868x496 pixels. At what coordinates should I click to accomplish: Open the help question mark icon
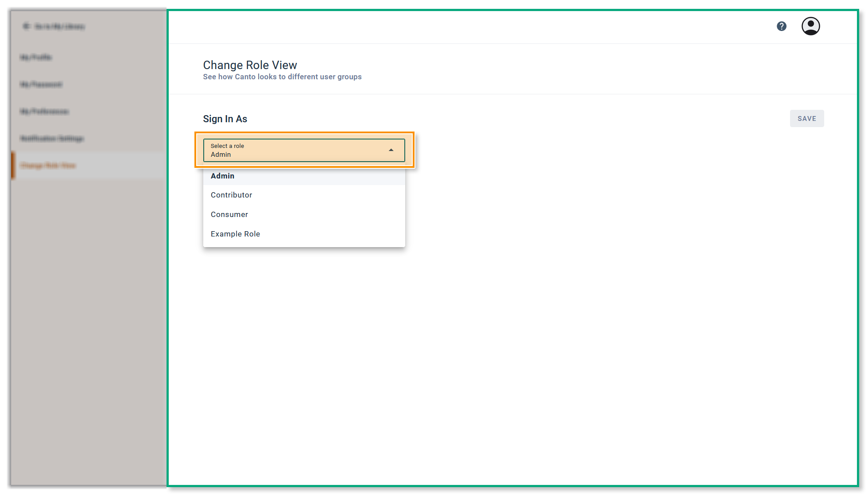pos(782,26)
